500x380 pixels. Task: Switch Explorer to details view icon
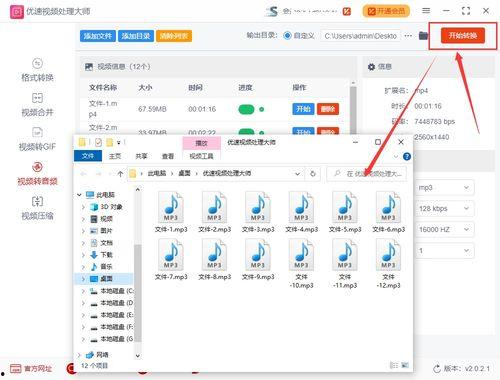394,365
